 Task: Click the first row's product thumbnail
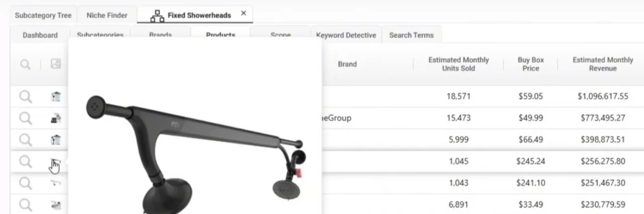pyautogui.click(x=56, y=96)
